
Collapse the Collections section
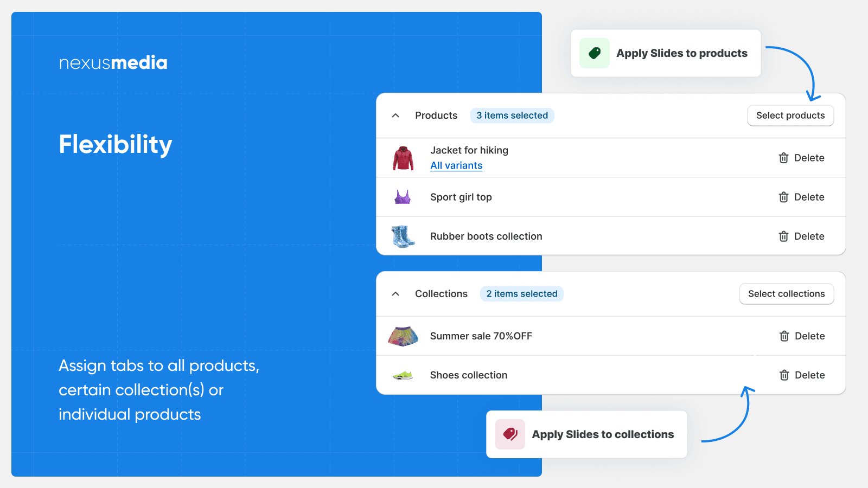[x=395, y=293]
